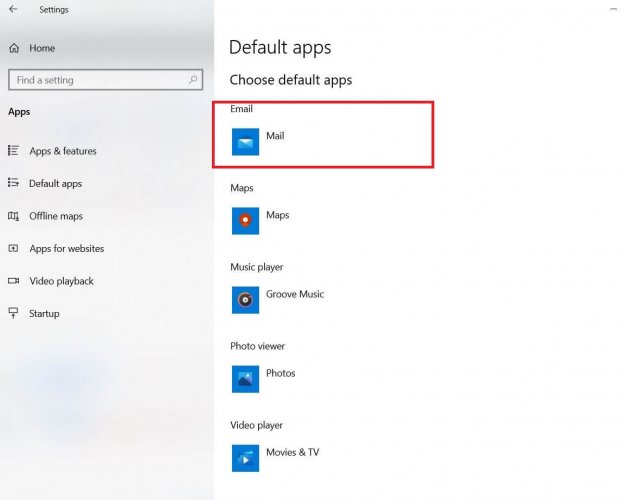Screen dimensions: 624x500
Task: Open Apps for websites section
Action: 67,248
